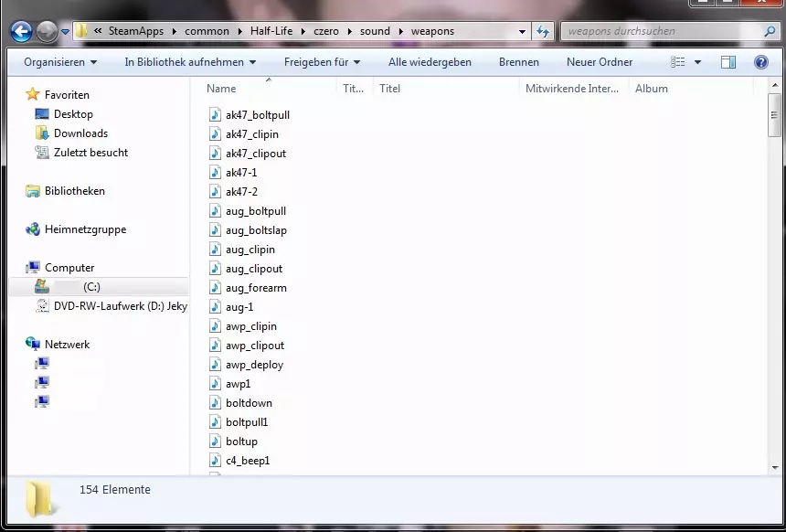
Task: Select the ak47_clipin file
Action: pyautogui.click(x=252, y=134)
